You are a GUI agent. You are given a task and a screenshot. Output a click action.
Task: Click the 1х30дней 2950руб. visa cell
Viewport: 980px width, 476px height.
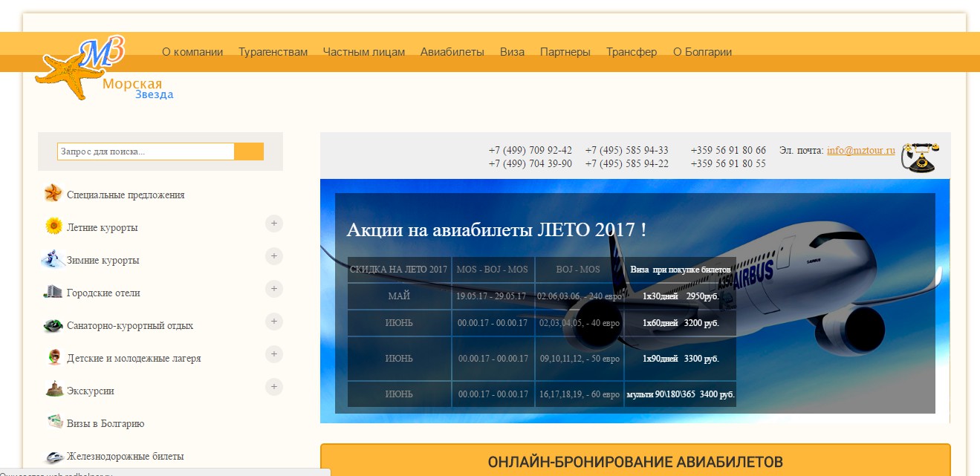pyautogui.click(x=681, y=296)
